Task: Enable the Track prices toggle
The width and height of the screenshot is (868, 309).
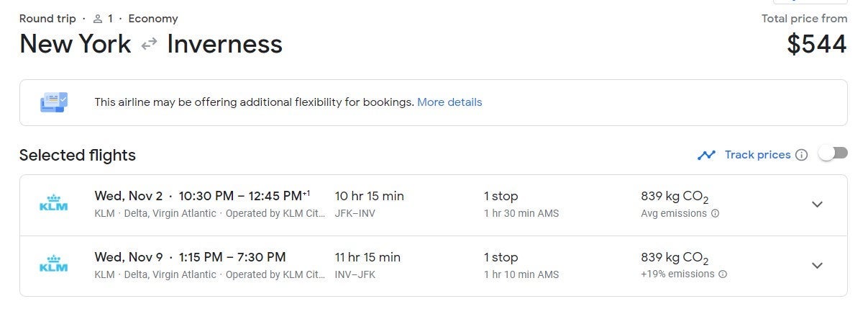Action: 833,153
